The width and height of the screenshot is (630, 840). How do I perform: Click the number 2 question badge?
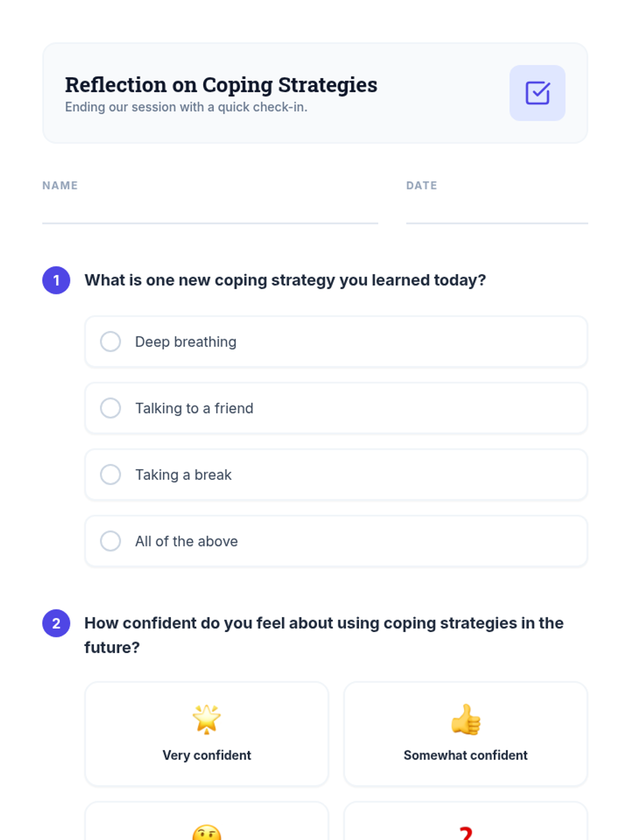[x=56, y=623]
